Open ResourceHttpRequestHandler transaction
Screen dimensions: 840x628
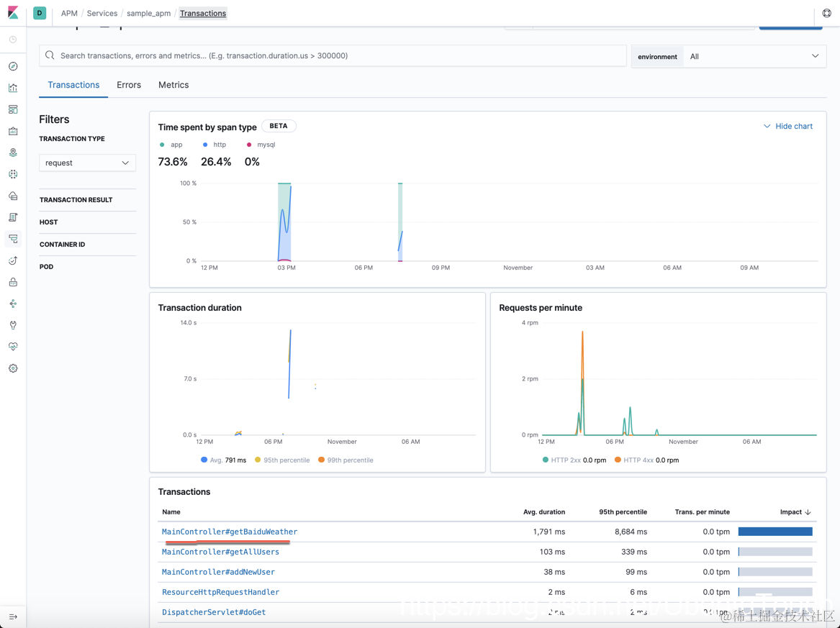pos(220,592)
